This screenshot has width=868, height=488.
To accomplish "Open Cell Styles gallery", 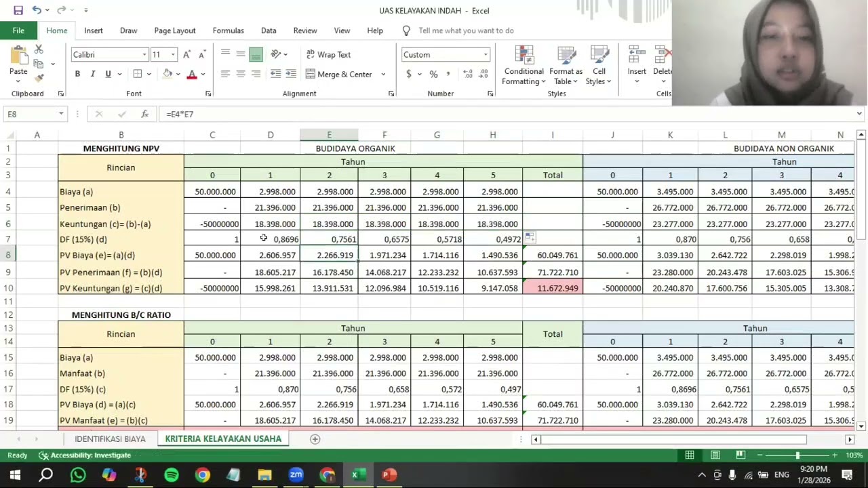I will coord(599,66).
